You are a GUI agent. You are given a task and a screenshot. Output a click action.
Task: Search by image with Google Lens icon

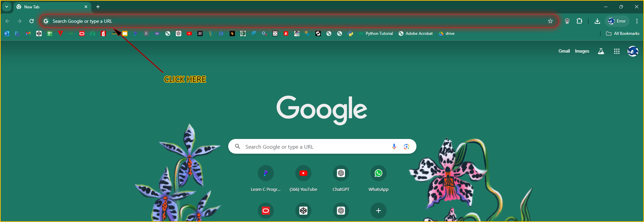pos(406,147)
